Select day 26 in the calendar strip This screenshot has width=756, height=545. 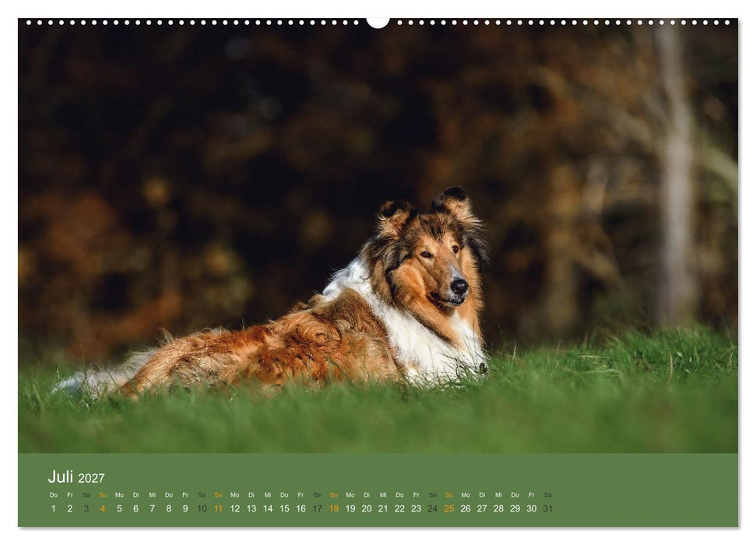pos(466,508)
